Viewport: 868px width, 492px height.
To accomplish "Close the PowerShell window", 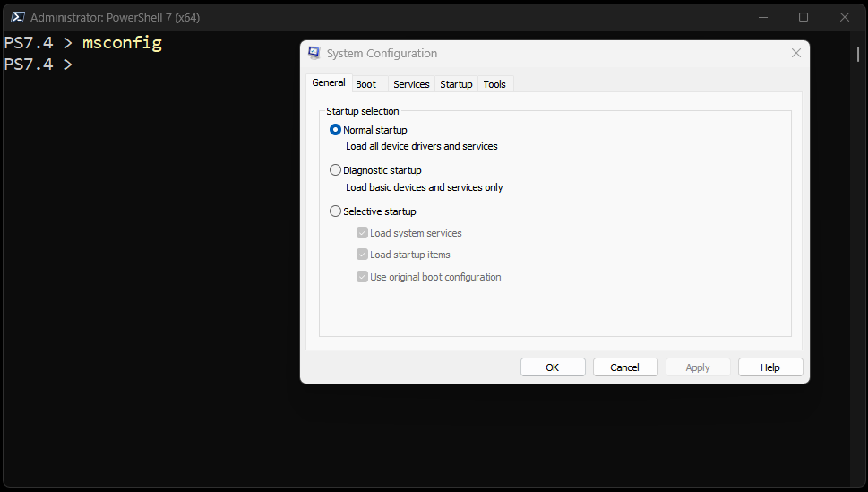I will tap(844, 17).
